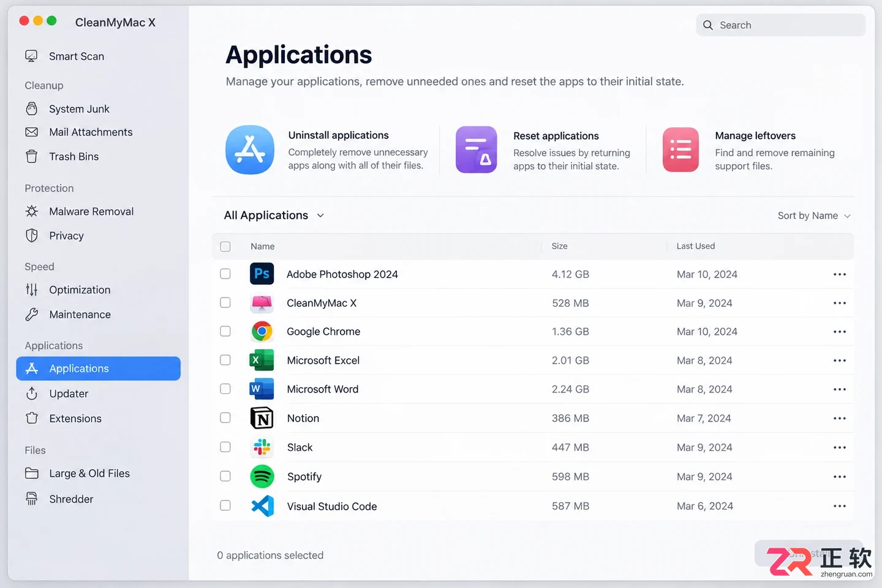Open more options for Slack
The image size is (882, 588).
[840, 448]
